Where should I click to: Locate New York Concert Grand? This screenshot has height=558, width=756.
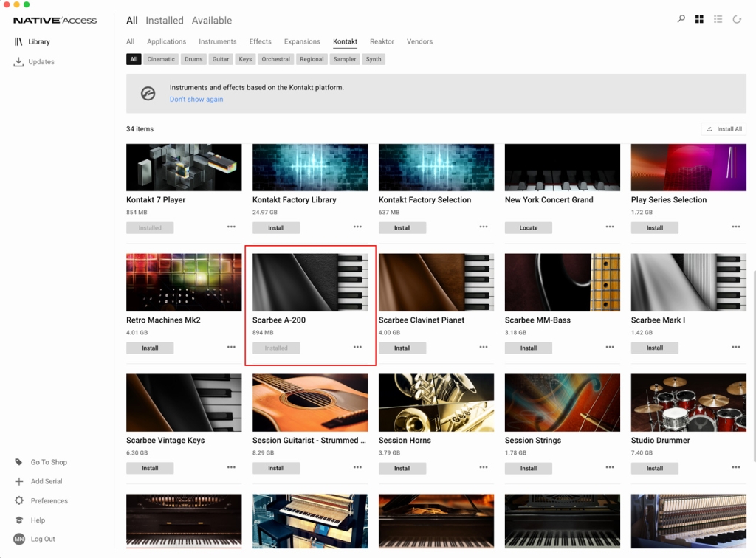click(529, 228)
